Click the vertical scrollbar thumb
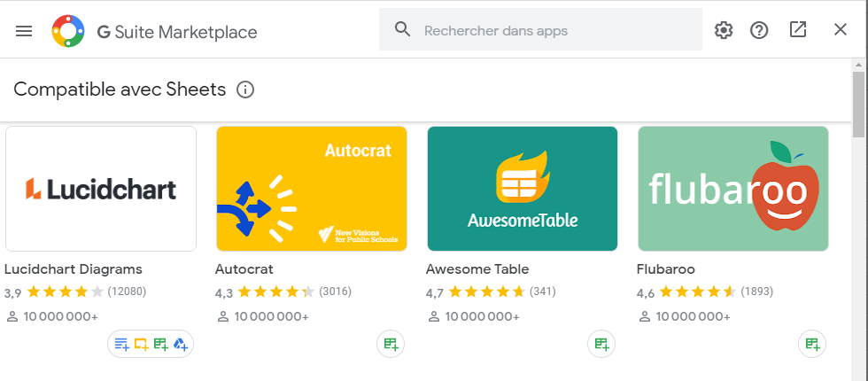 (858, 105)
